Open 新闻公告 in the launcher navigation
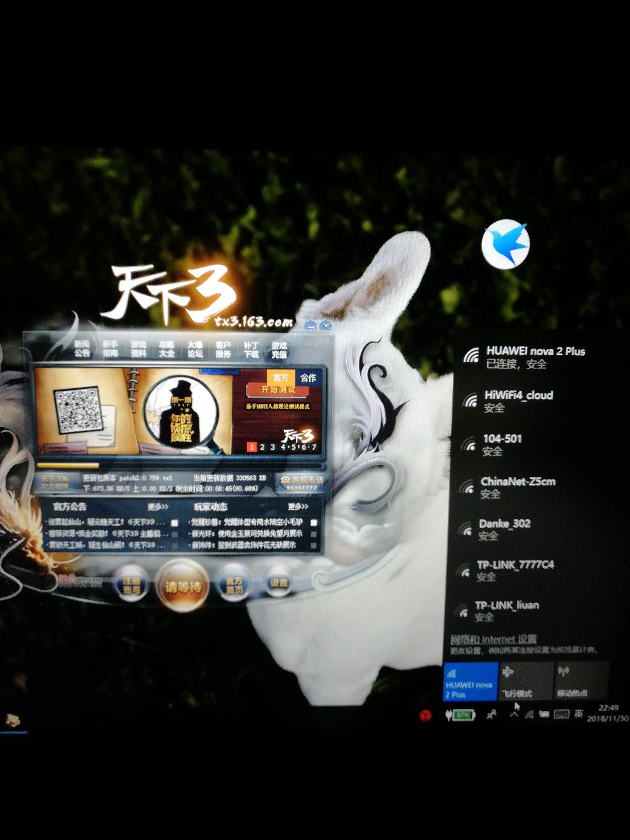 point(82,349)
